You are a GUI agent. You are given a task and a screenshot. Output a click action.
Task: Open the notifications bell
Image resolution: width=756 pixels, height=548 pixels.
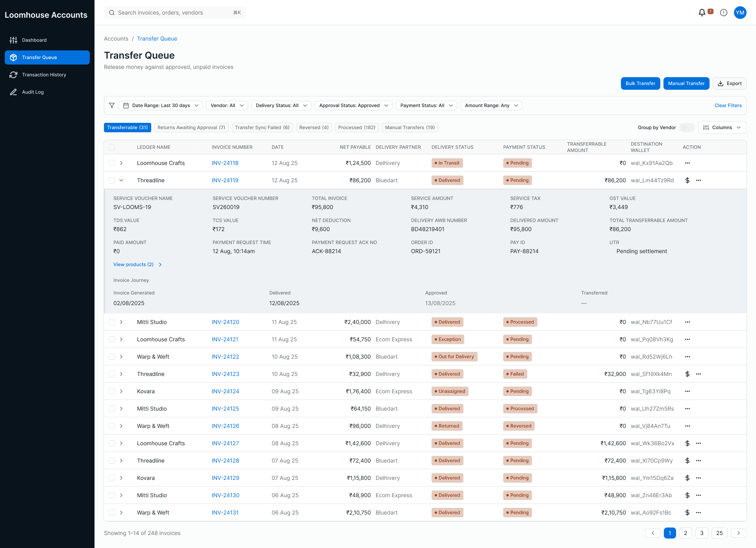tap(702, 13)
